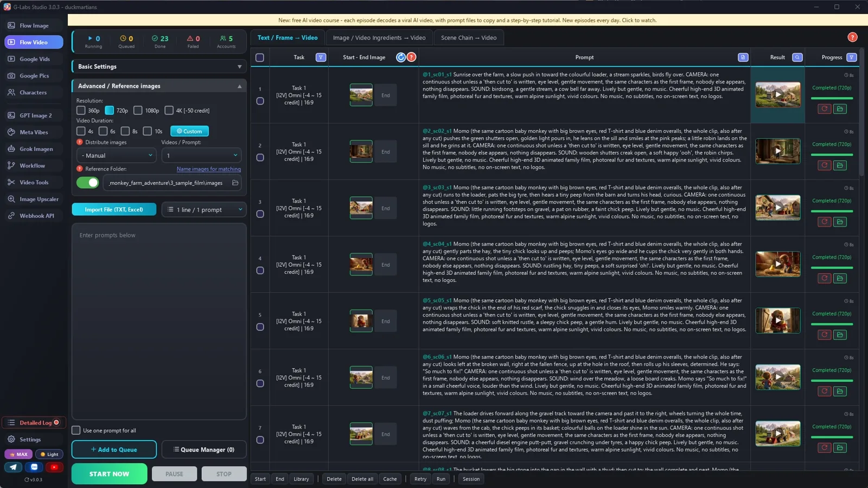This screenshot has width=868, height=488.
Task: Open the Flow Image sidebar section
Action: [x=34, y=25]
